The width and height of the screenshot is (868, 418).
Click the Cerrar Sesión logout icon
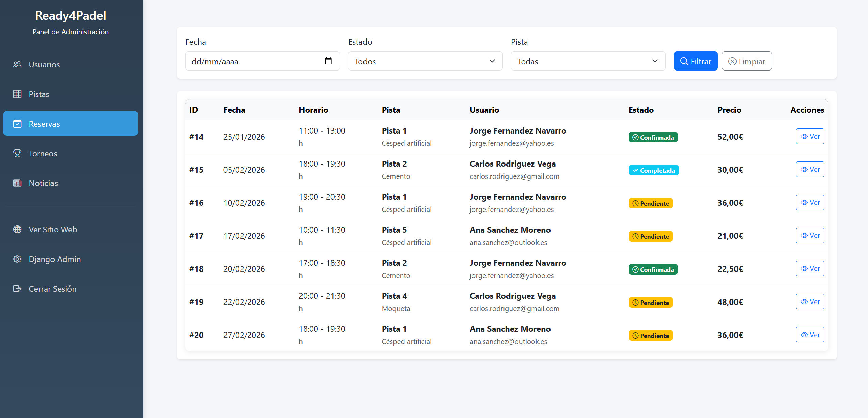(x=17, y=289)
